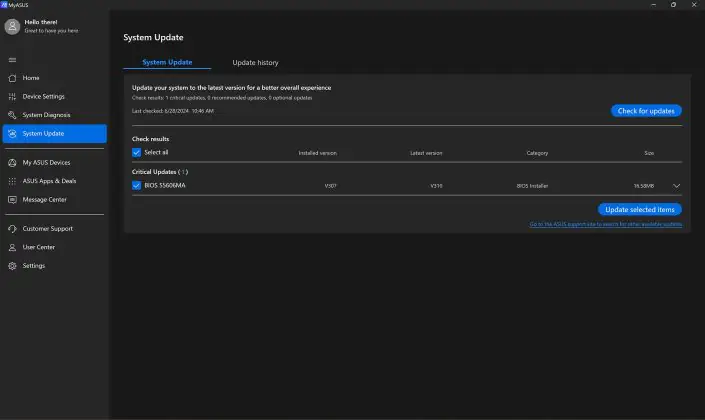Click the Update selected items button
The height and width of the screenshot is (420, 705).
coord(640,210)
